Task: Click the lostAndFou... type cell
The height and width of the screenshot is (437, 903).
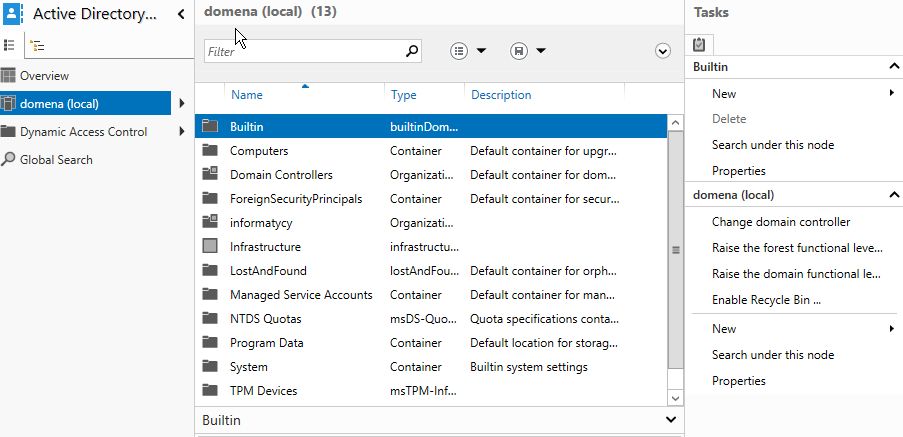Action: (x=424, y=271)
